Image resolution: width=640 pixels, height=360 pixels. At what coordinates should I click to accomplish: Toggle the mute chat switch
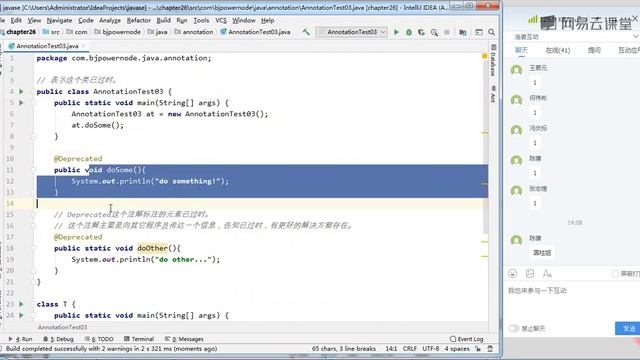click(514, 328)
